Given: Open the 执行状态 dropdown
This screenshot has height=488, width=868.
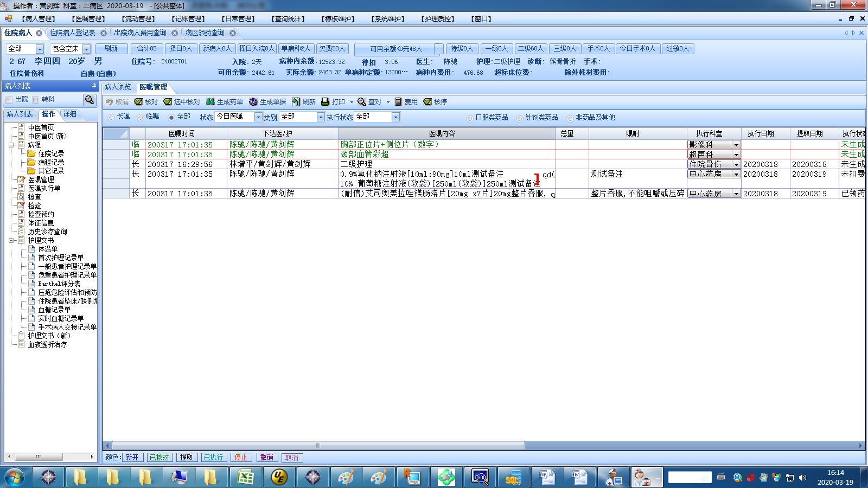Looking at the screenshot, I should pyautogui.click(x=396, y=117).
